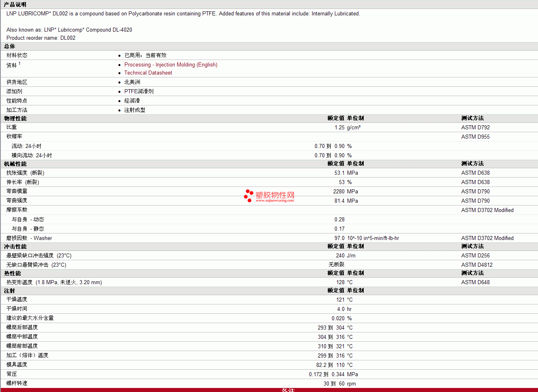This screenshot has height=392, width=538.
Task: Select the 注射 section header
Action: coord(9,291)
